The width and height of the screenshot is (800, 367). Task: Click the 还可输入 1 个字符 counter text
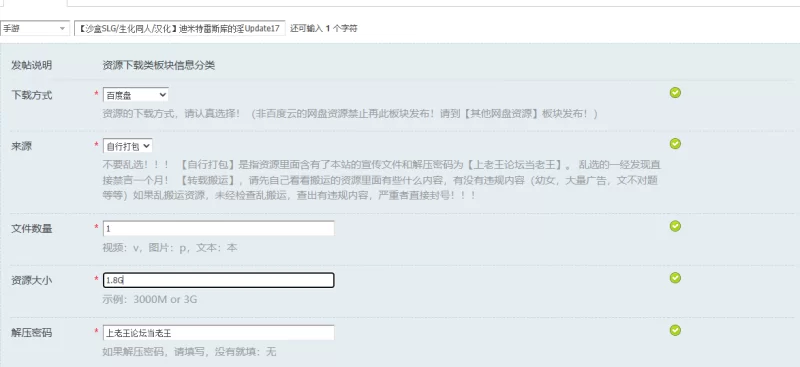323,29
